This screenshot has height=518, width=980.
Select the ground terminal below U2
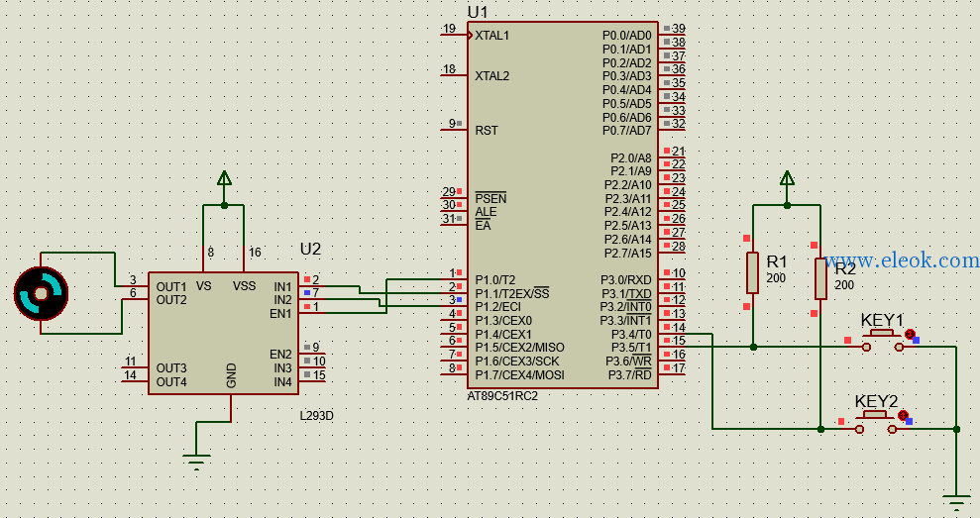pyautogui.click(x=196, y=463)
